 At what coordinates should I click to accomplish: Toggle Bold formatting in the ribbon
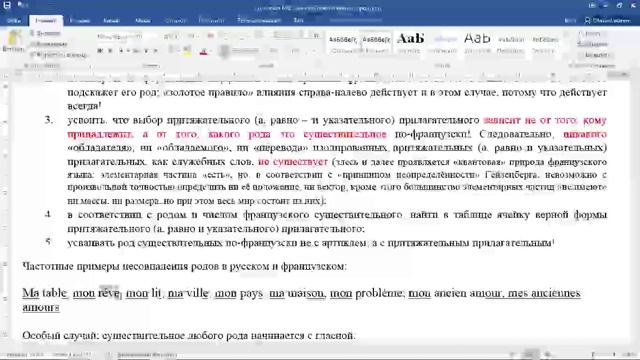(x=100, y=51)
